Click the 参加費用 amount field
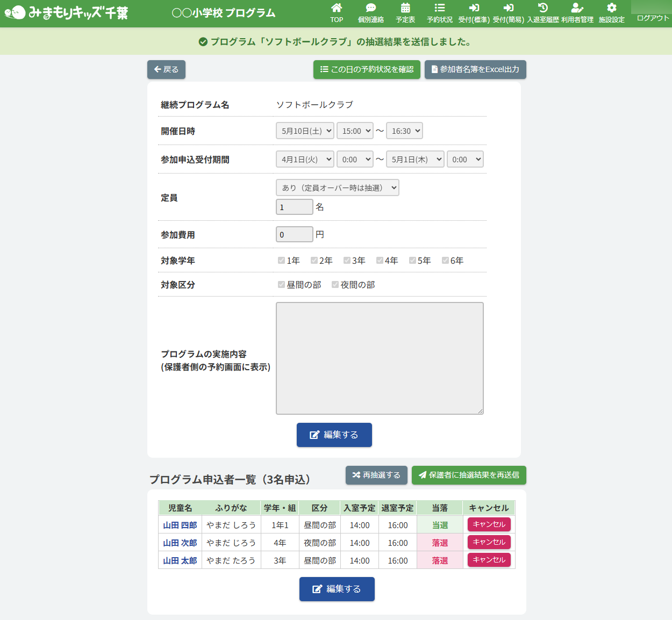 (294, 235)
